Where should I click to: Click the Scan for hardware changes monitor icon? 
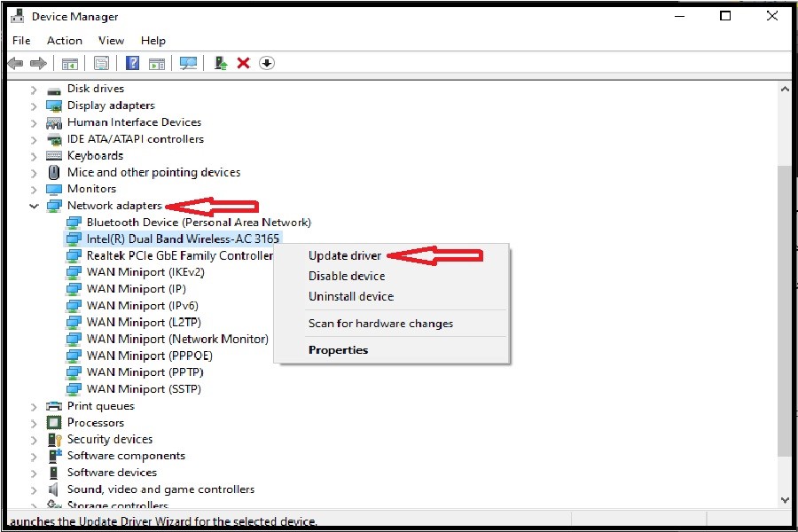click(x=188, y=63)
